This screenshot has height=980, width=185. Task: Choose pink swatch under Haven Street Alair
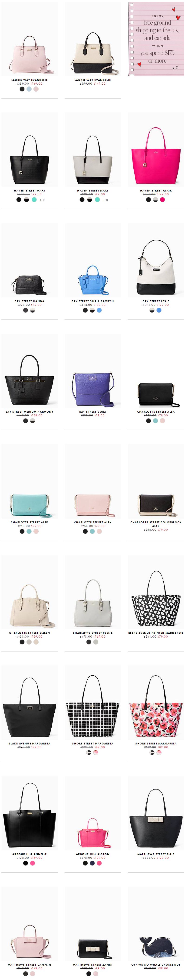point(162,200)
